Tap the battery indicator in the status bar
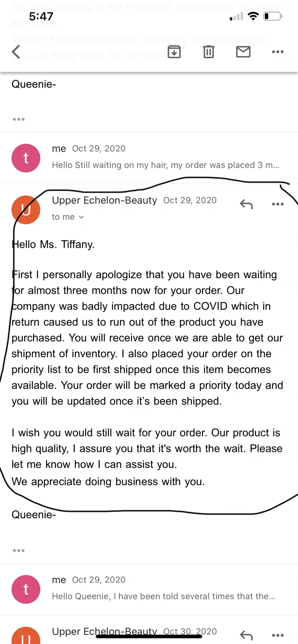Screen dimensions: 298x644 (x=273, y=16)
